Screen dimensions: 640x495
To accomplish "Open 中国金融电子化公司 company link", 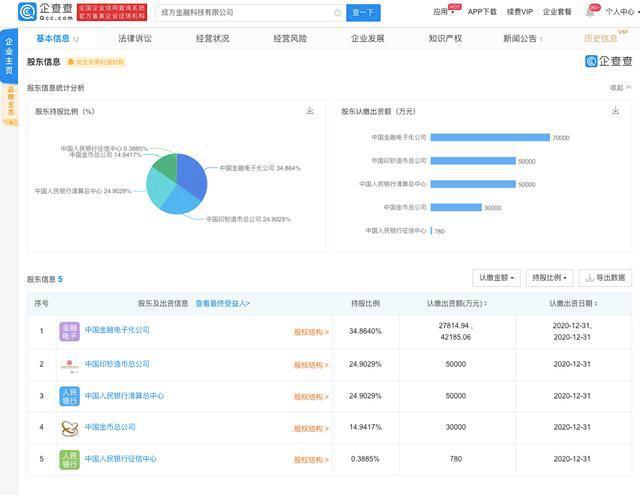I will [117, 330].
